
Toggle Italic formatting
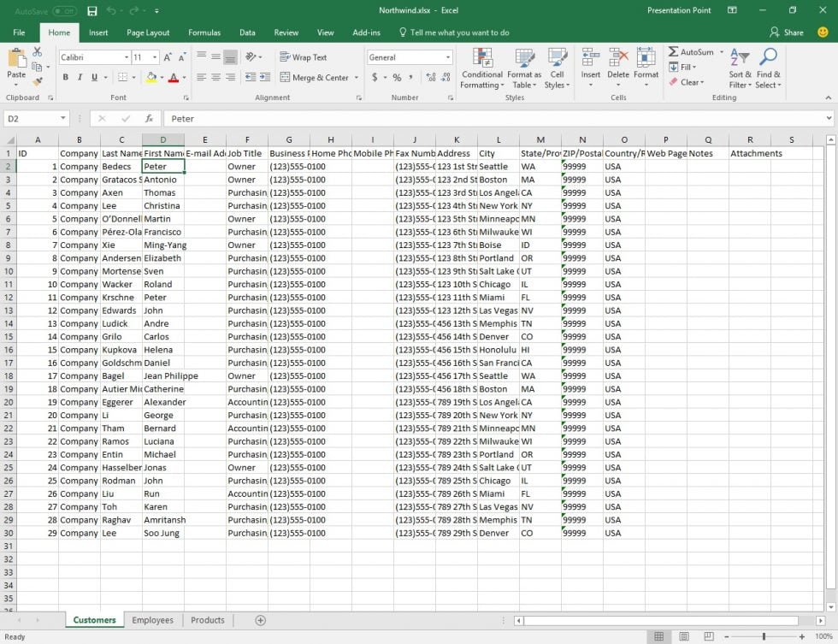point(80,76)
